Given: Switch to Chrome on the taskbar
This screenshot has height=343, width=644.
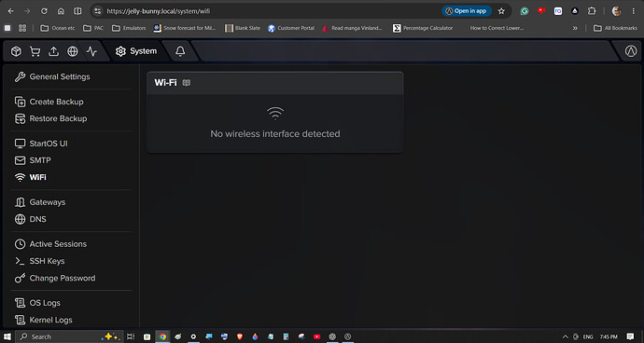Looking at the screenshot, I should tap(162, 336).
